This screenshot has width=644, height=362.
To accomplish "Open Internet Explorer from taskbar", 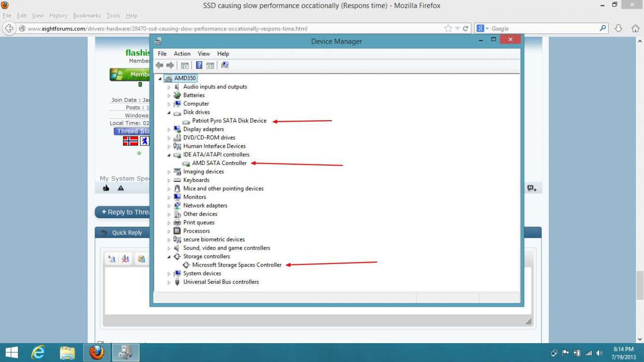I will tap(38, 352).
